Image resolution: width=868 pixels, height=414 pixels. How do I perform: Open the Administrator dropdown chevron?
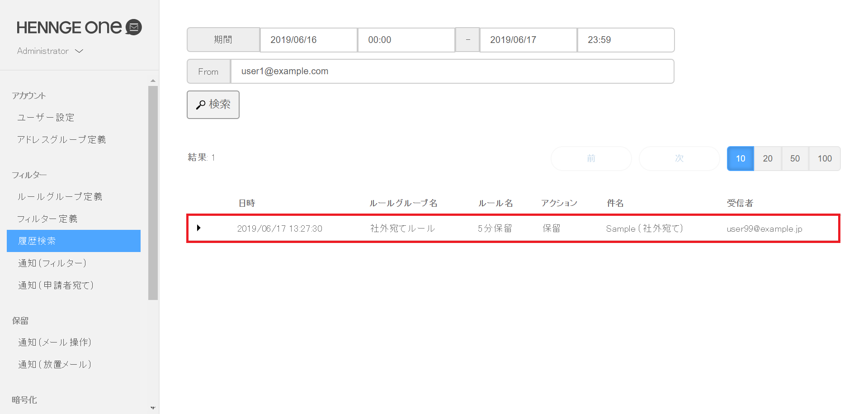click(79, 51)
